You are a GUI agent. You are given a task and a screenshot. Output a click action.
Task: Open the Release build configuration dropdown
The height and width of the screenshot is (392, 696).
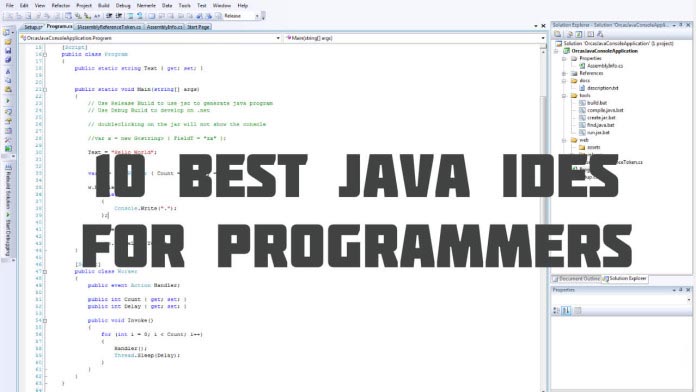click(241, 16)
